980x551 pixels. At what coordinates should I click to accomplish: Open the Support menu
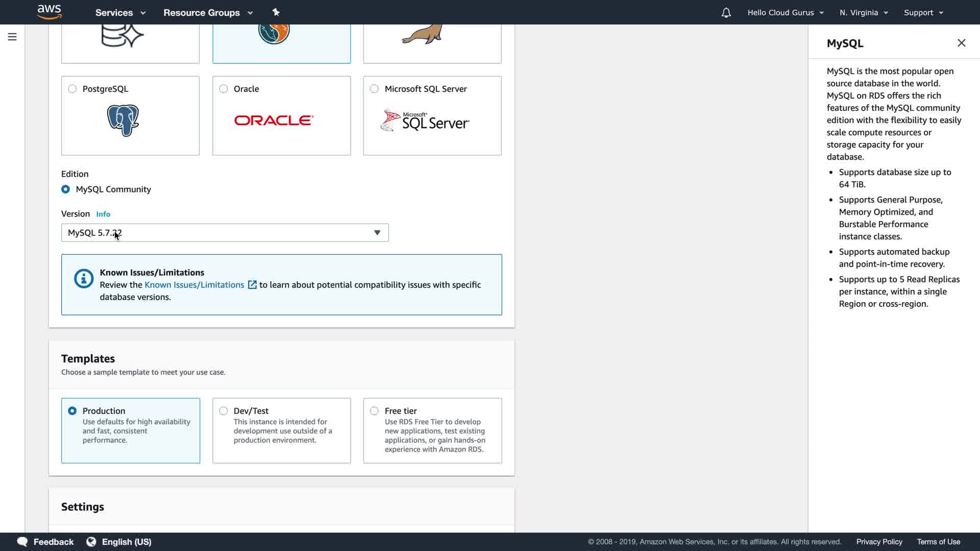point(923,13)
